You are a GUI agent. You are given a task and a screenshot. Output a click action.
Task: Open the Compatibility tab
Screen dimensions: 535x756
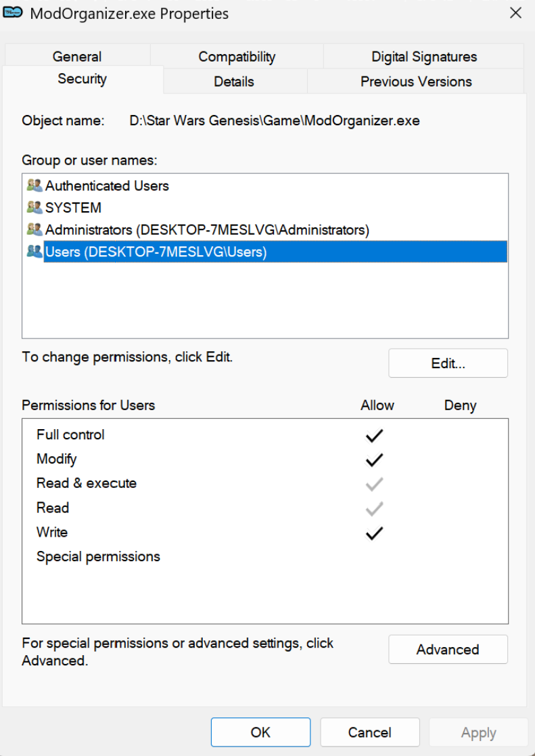(x=237, y=57)
